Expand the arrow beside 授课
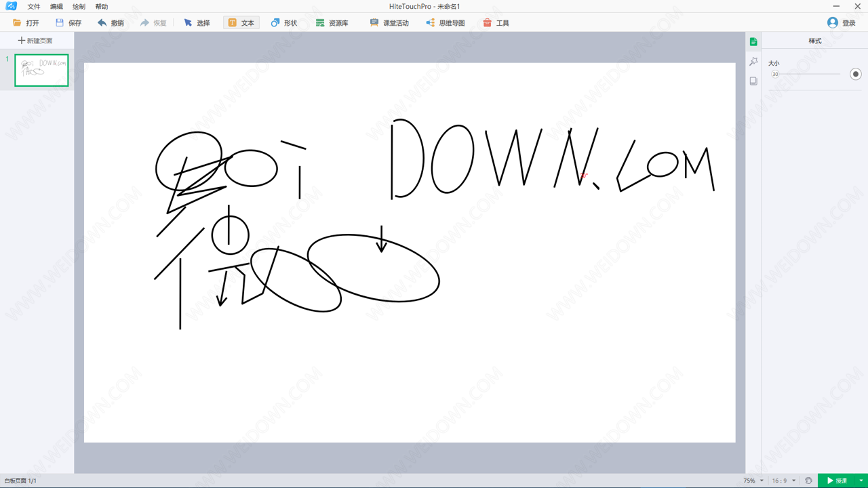The width and height of the screenshot is (868, 488). (861, 481)
